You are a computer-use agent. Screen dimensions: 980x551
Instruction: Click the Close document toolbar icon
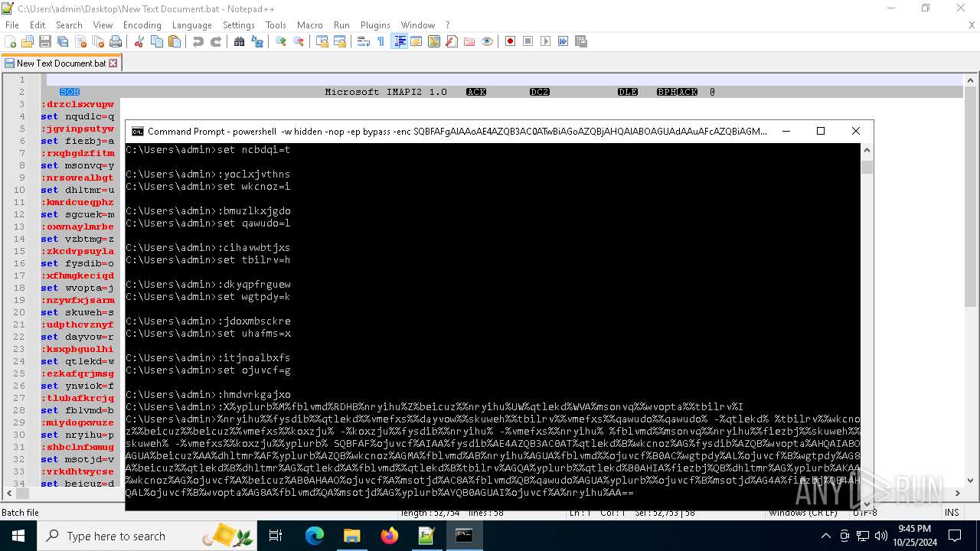80,41
